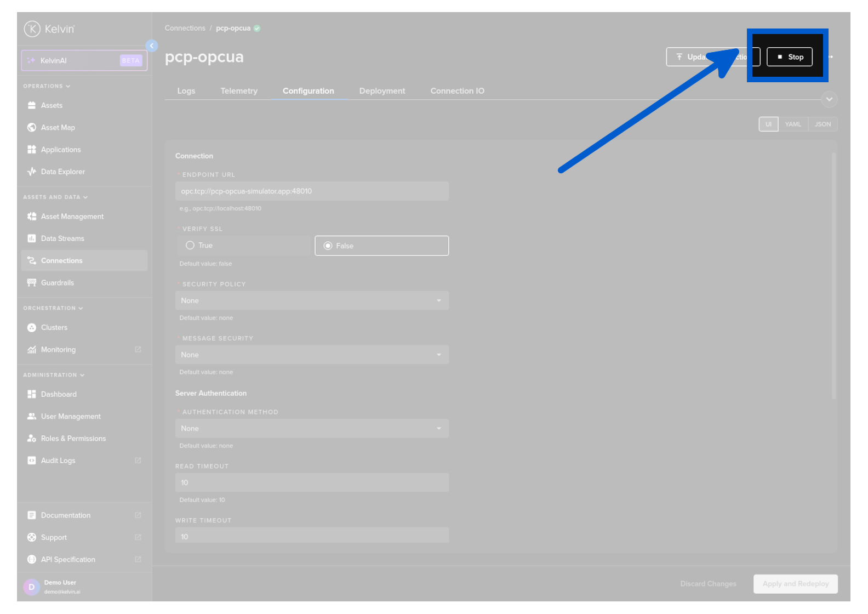The width and height of the screenshot is (868, 614).
Task: Click the Guardrails icon in sidebar
Action: tap(32, 283)
